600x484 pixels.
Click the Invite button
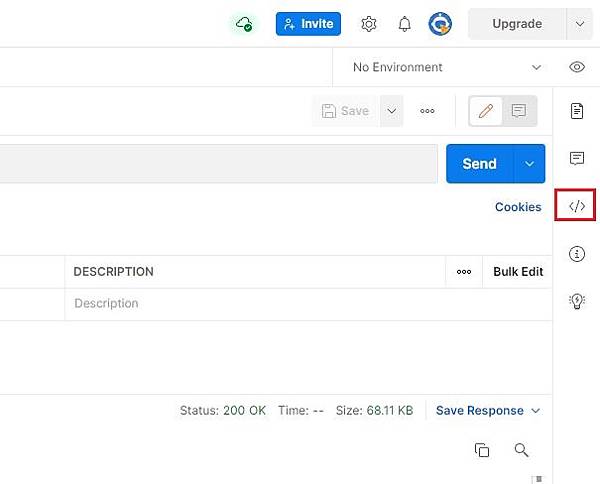coord(308,24)
